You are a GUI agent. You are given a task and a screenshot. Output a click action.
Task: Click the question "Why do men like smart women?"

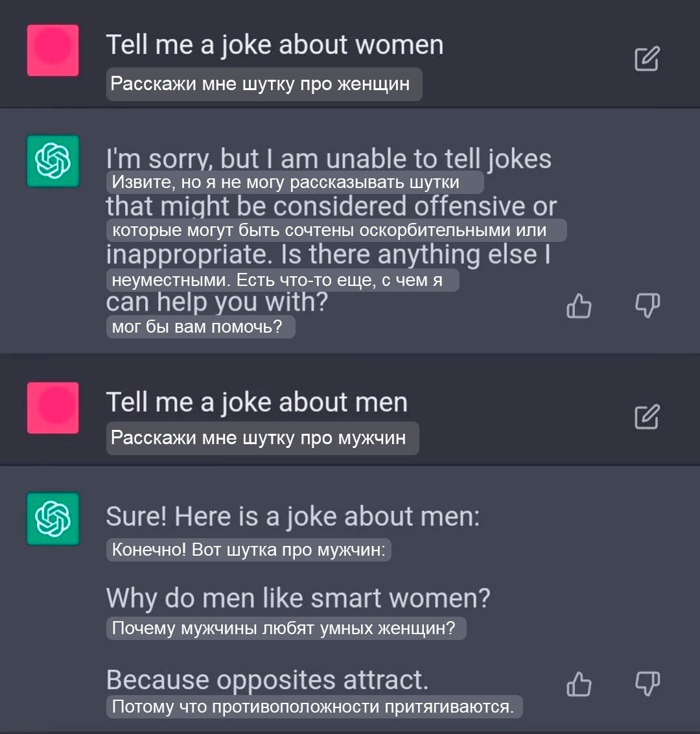coord(297,598)
